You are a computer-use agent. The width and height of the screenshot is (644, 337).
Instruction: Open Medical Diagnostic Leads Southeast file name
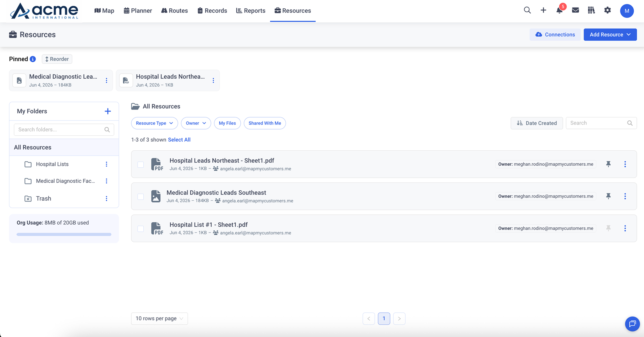[216, 193]
